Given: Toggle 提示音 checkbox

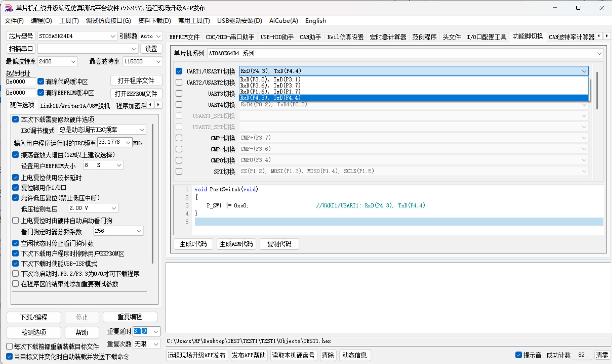Looking at the screenshot, I should click(x=518, y=355).
